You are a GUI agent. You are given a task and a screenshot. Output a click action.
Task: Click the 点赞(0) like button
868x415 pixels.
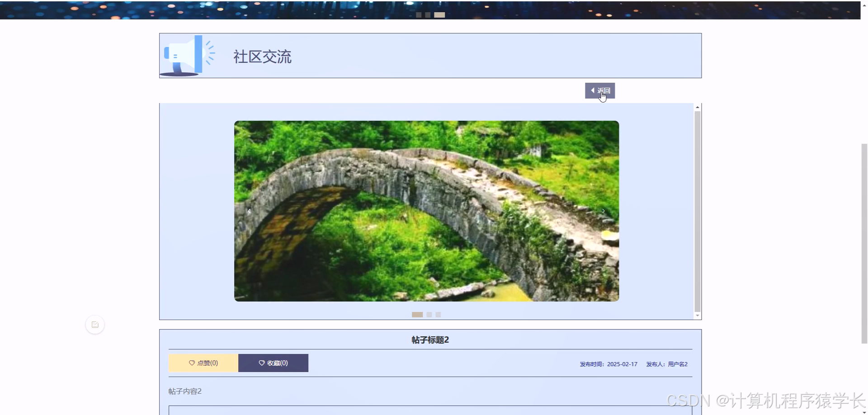[203, 363]
